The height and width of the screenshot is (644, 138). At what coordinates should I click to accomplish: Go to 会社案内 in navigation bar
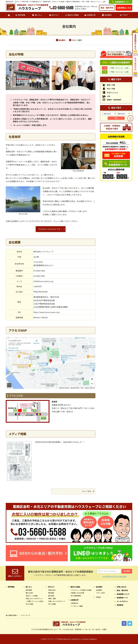[x=107, y=15]
